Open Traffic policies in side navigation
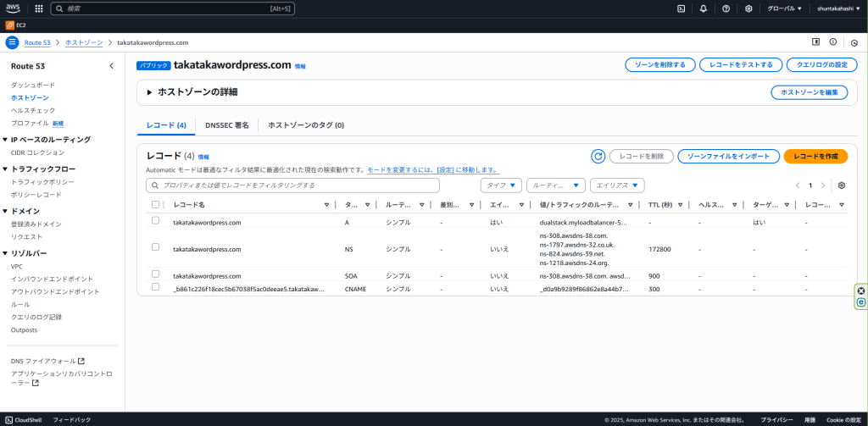The image size is (868, 426). pos(42,182)
